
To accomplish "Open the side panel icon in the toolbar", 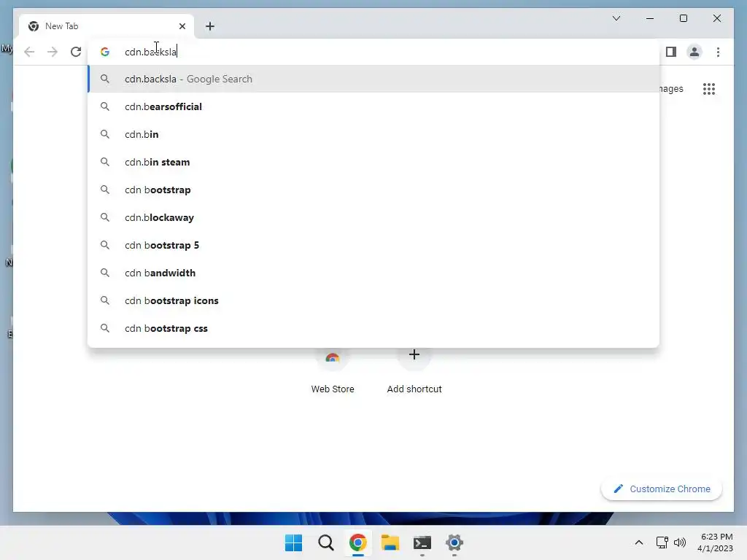I will click(x=671, y=52).
